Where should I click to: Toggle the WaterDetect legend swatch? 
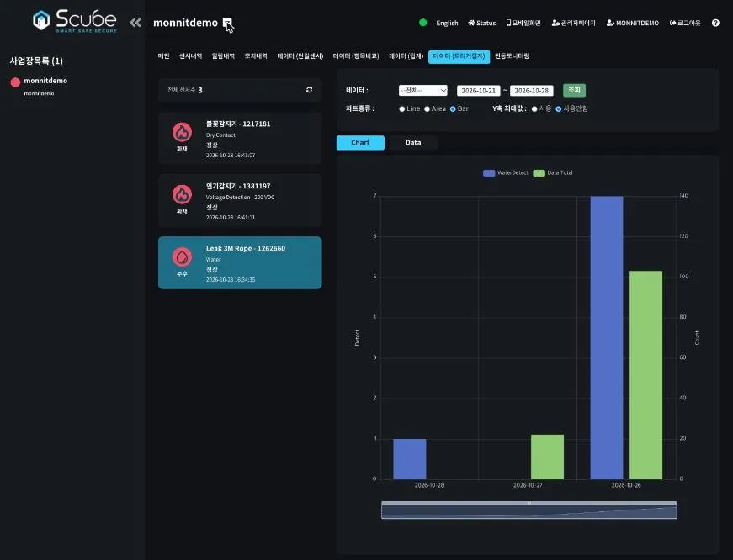click(x=489, y=173)
